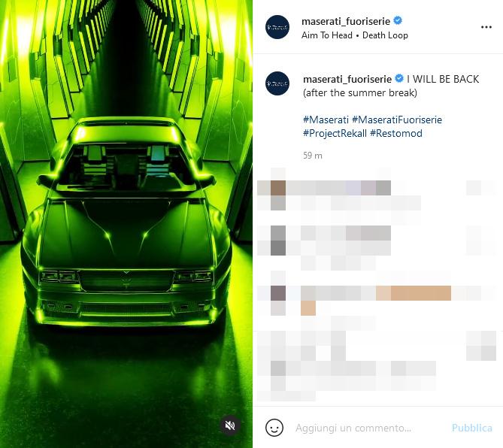The image size is (503, 448).
Task: Click the first blurred commenter avatar
Action: 277,188
